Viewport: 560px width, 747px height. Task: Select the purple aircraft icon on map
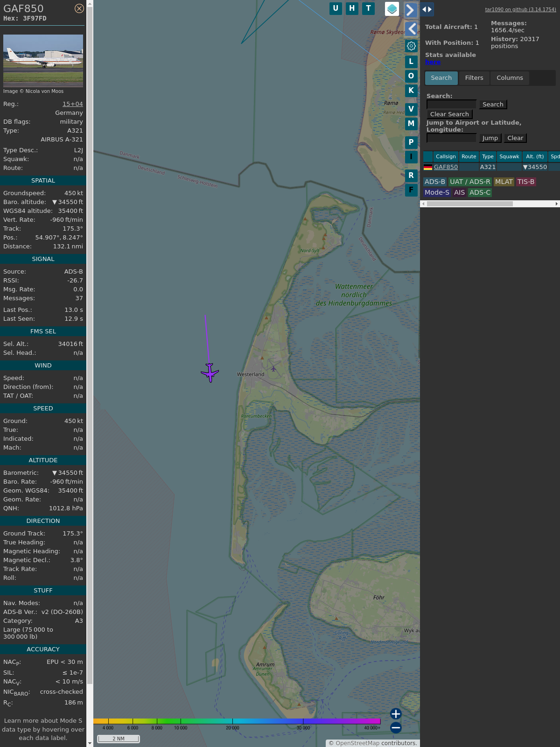[210, 373]
